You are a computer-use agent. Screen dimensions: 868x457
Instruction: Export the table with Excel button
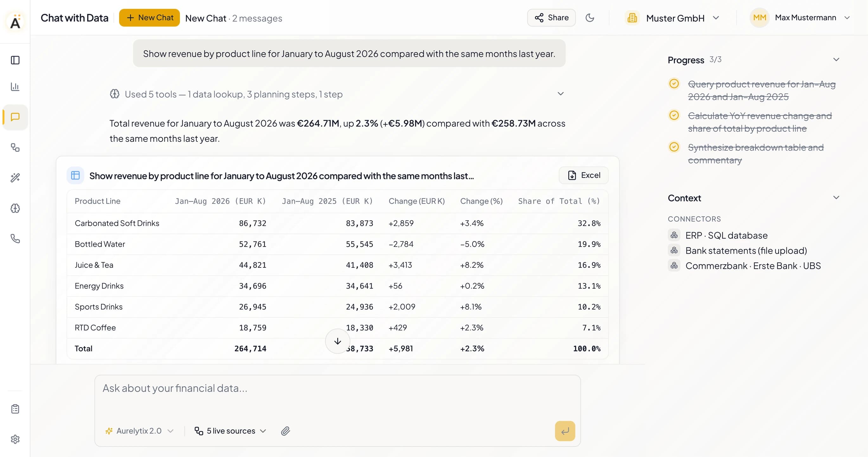[584, 175]
